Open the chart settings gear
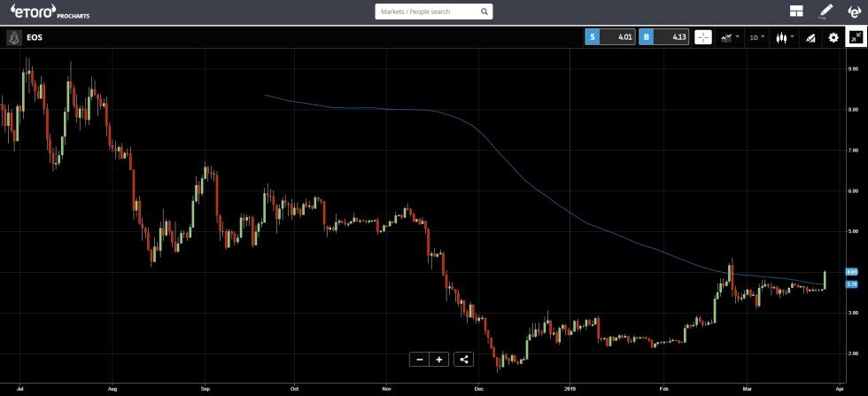The width and height of the screenshot is (868, 396). pyautogui.click(x=833, y=37)
